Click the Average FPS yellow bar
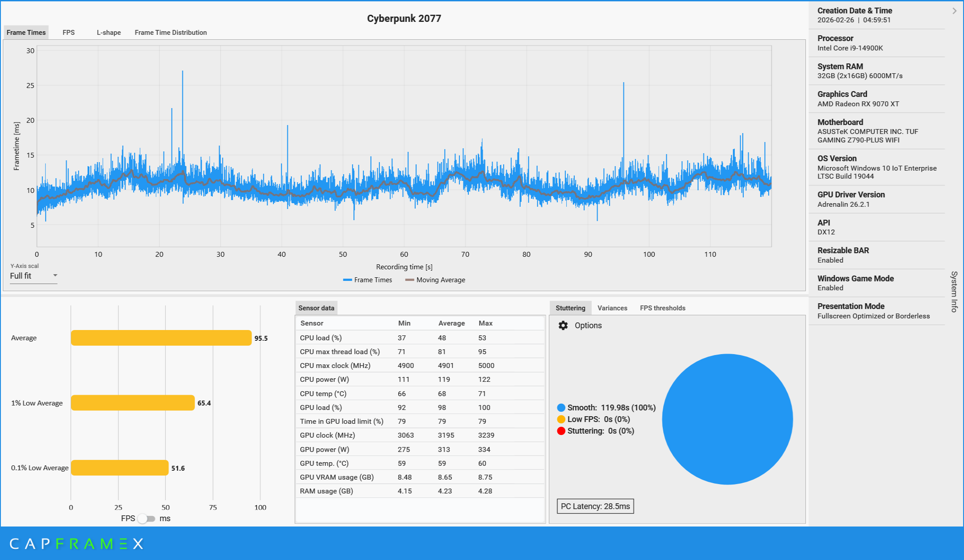The image size is (964, 560). (161, 338)
